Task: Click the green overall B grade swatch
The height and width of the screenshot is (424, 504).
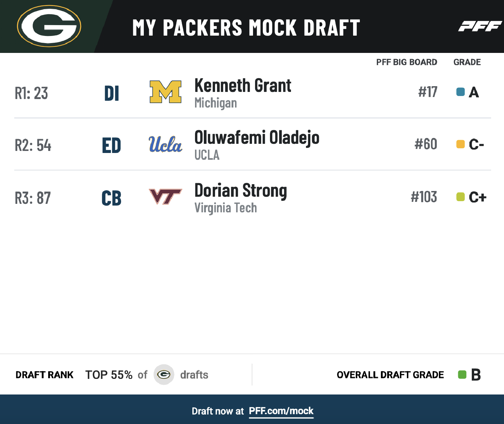Action: [462, 374]
